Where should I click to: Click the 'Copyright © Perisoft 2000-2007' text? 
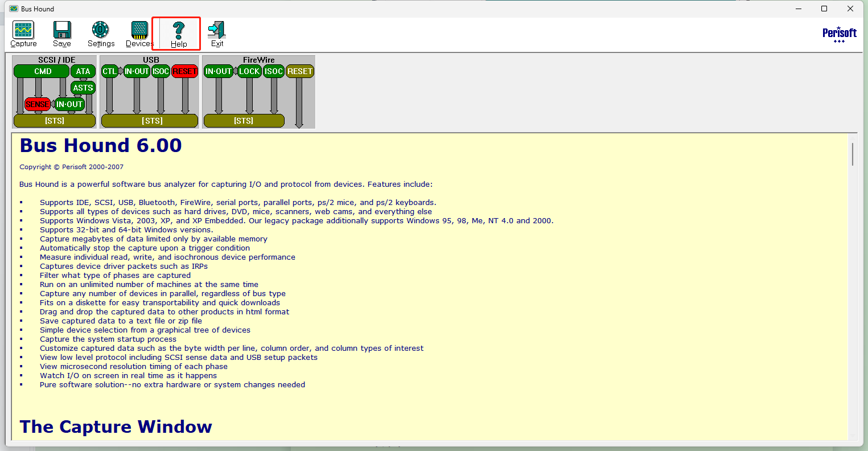pyautogui.click(x=71, y=167)
